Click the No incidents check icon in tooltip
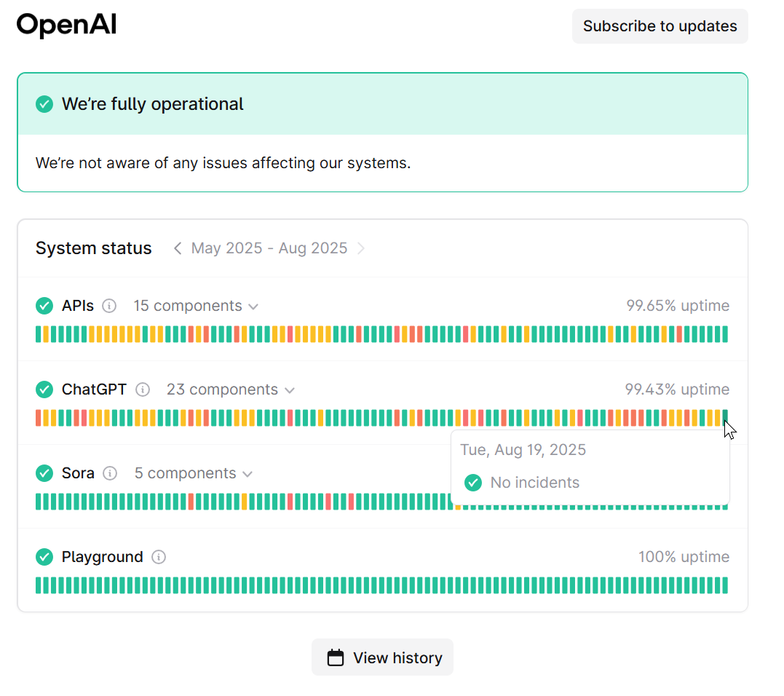Image resolution: width=784 pixels, height=696 pixels. click(473, 483)
